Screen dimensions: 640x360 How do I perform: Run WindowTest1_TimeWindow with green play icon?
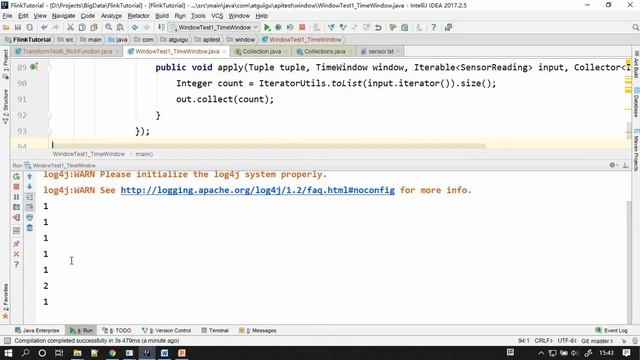click(267, 27)
